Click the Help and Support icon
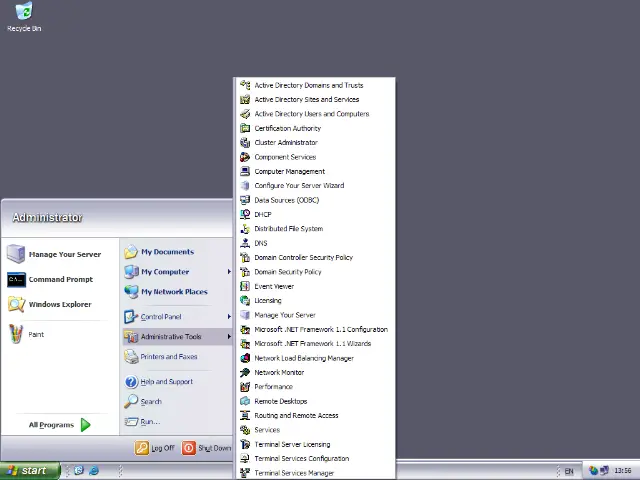Image resolution: width=640 pixels, height=480 pixels. [131, 382]
